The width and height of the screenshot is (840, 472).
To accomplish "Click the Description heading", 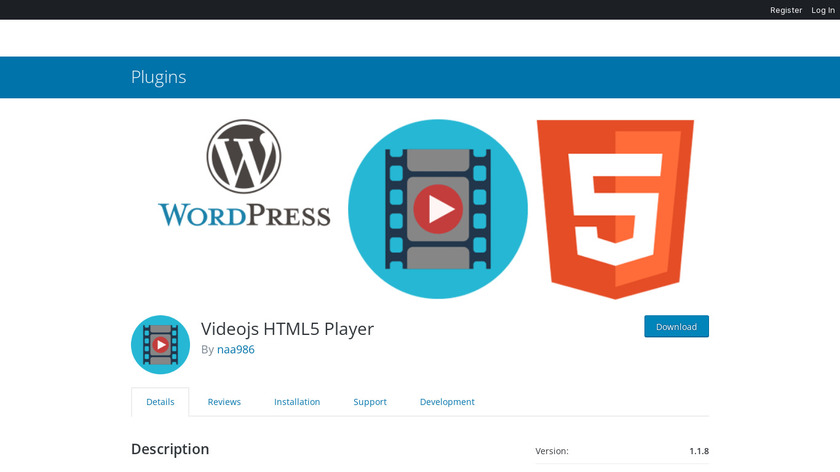I will [x=170, y=449].
